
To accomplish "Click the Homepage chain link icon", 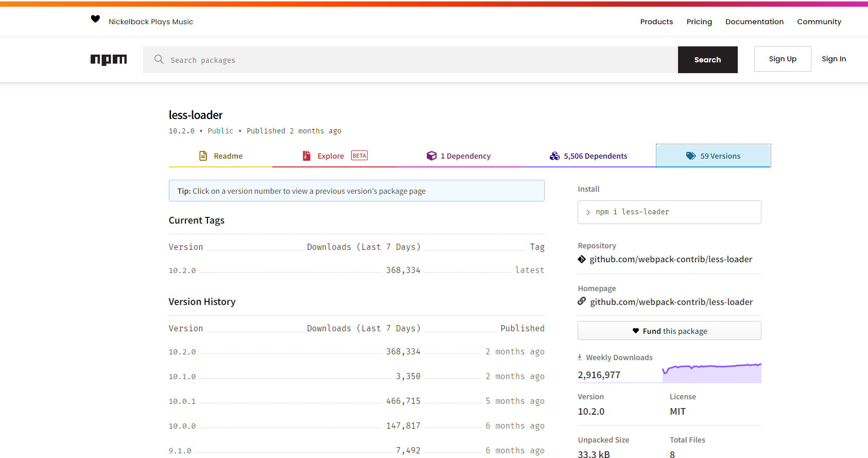I will tap(582, 301).
